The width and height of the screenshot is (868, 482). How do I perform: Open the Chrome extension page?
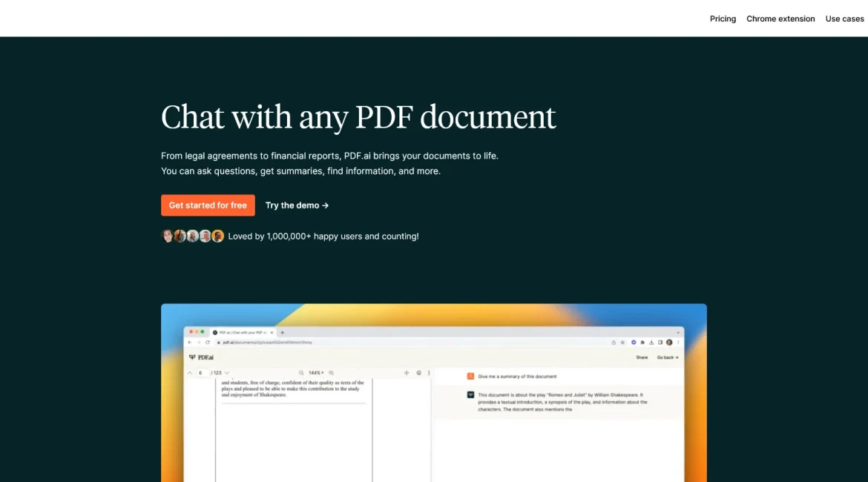780,19
